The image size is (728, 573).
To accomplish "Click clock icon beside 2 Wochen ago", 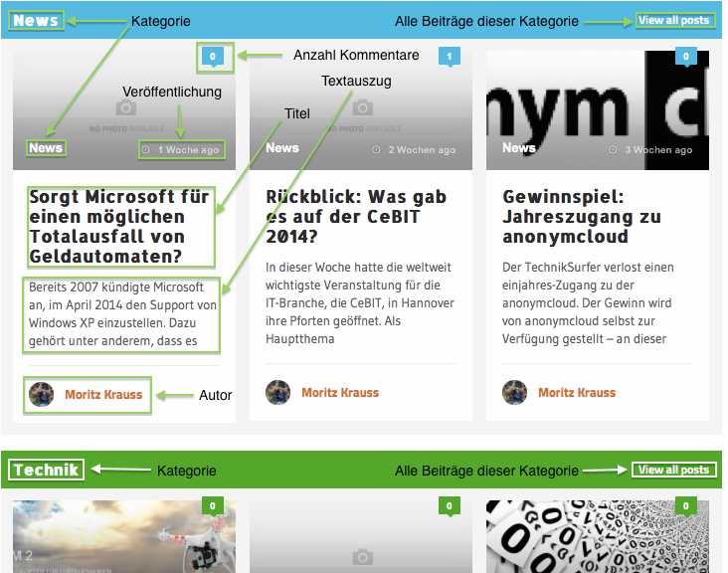I will point(376,150).
